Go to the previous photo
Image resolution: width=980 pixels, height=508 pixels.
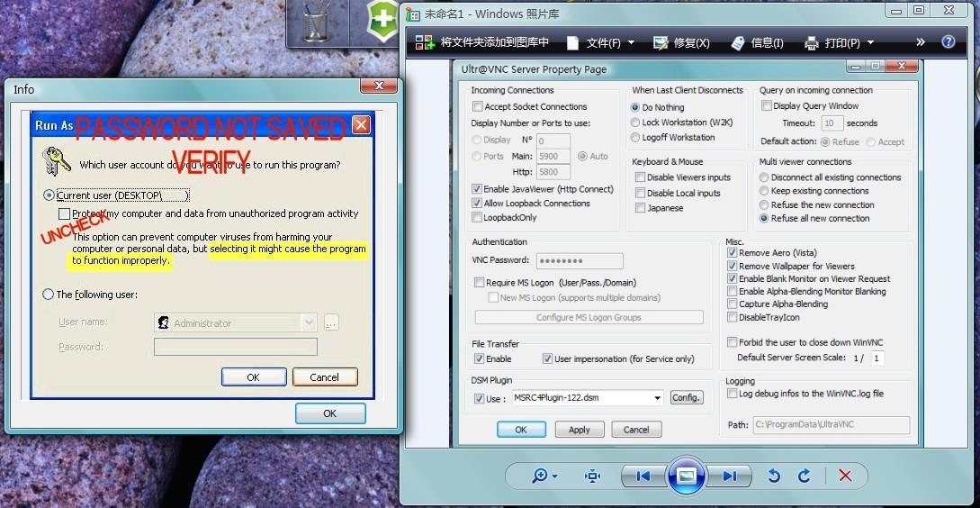tap(643, 476)
